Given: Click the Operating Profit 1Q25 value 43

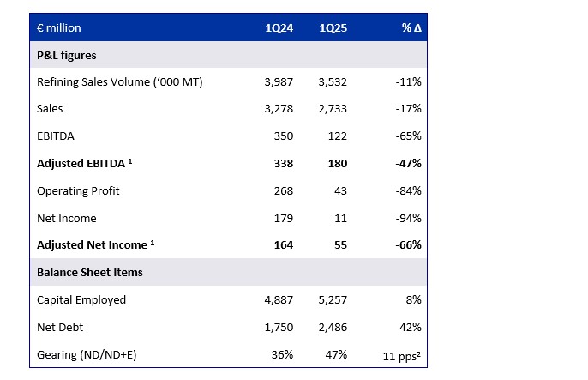Looking at the screenshot, I should point(340,191).
